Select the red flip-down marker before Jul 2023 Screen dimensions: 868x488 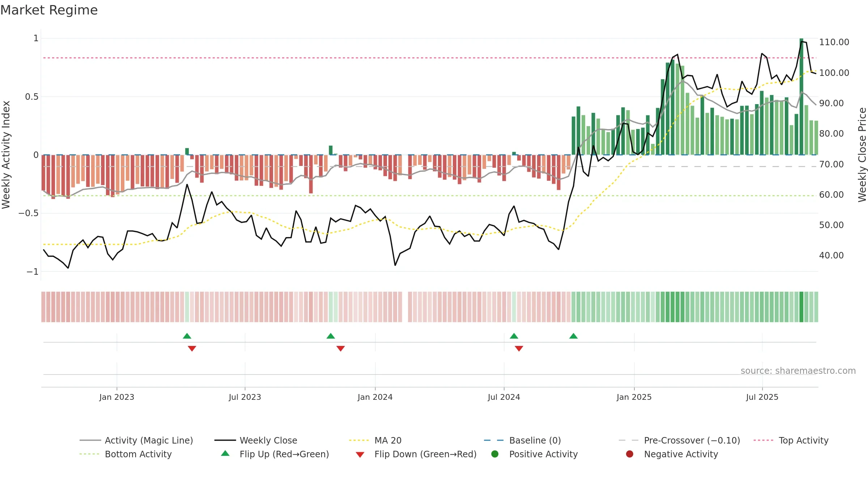tap(192, 348)
